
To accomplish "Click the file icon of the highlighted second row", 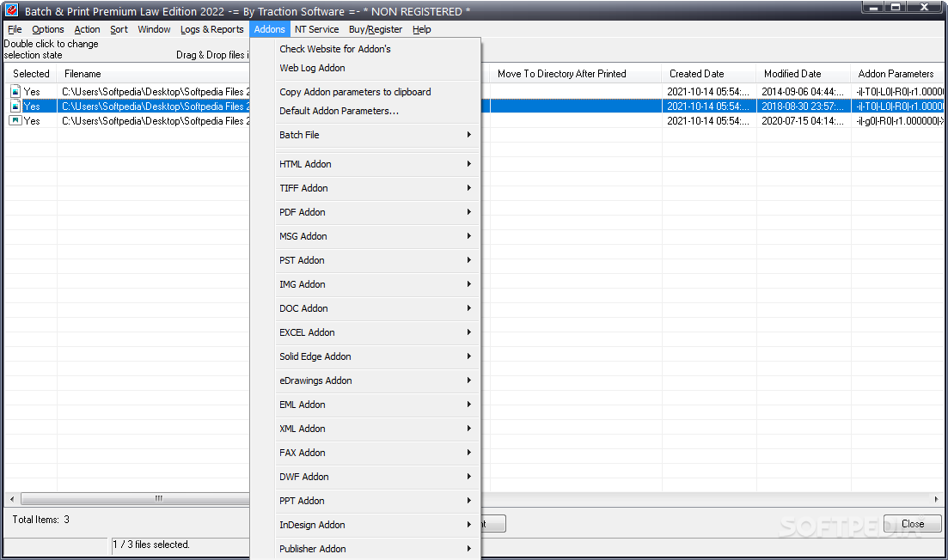I will point(15,107).
